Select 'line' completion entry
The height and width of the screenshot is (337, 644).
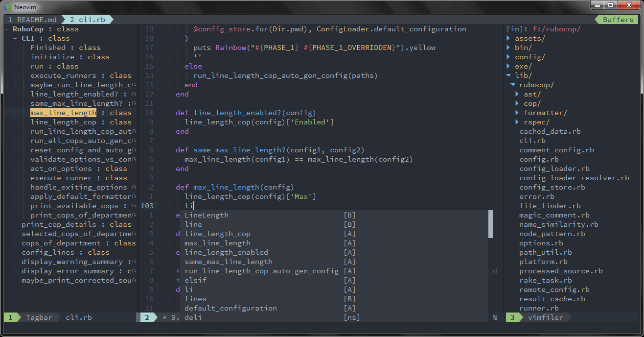coord(334,224)
